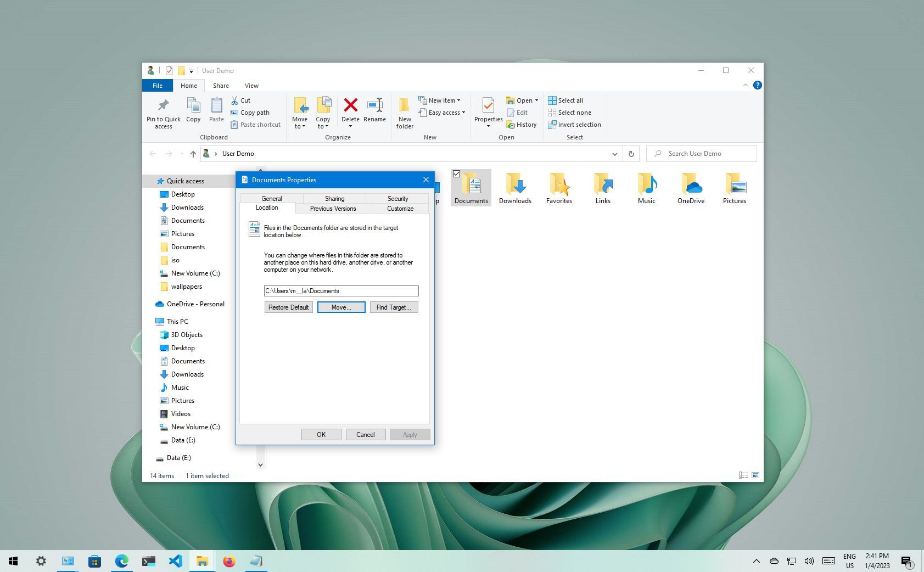Click the Restore Default button
Viewport: 924px width, 572px height.
[x=288, y=307]
